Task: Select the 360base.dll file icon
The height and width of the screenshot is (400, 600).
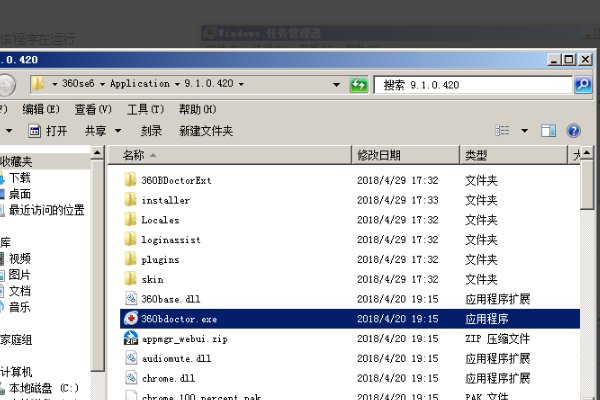Action: click(131, 299)
